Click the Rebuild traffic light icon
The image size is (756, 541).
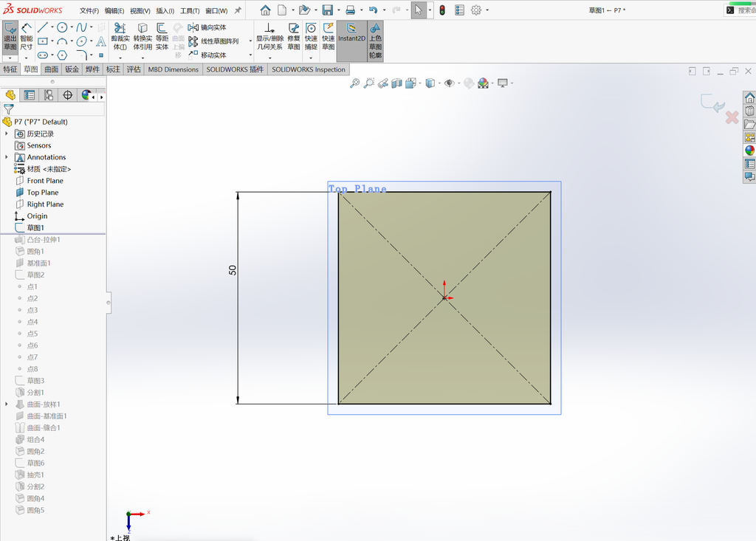click(442, 10)
